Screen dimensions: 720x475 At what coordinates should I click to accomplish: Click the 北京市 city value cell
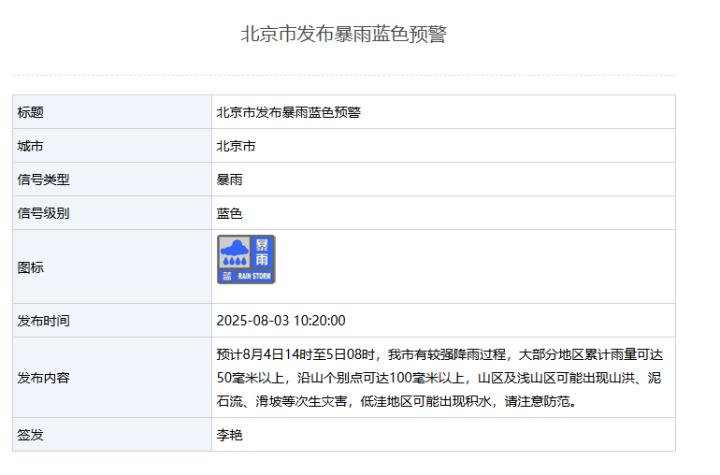(444, 146)
